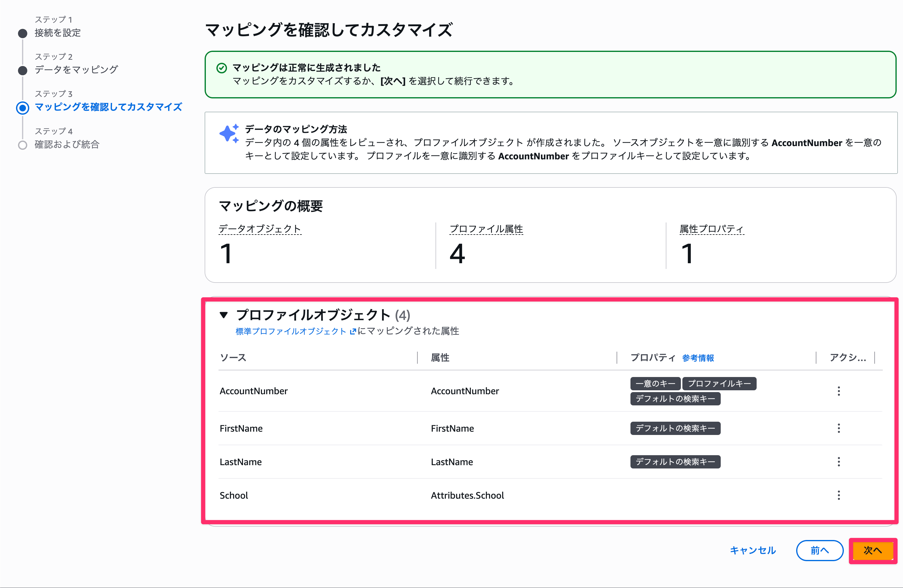Screen dimensions: 903x588
Task: Click the アクシ... column header
Action: [847, 357]
